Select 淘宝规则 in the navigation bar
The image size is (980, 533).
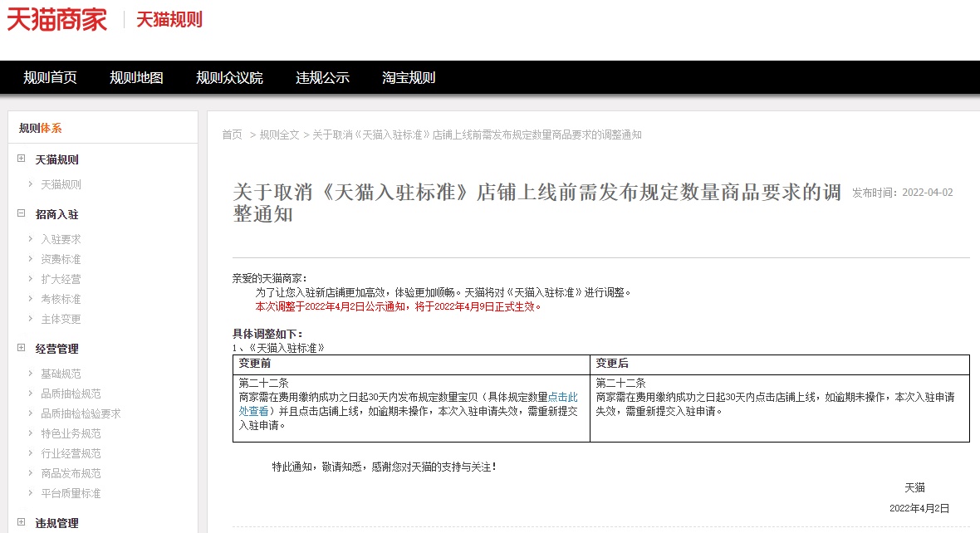[x=409, y=77]
